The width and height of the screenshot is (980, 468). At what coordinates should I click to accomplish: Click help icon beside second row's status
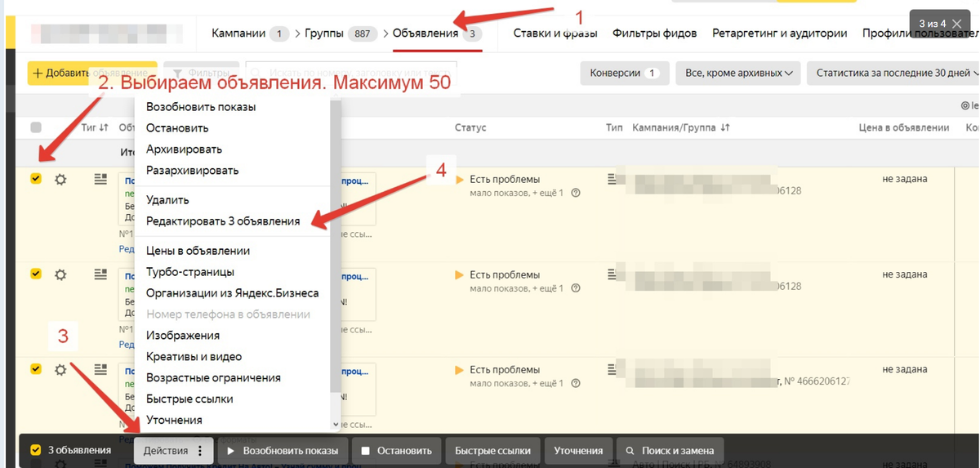(x=576, y=288)
